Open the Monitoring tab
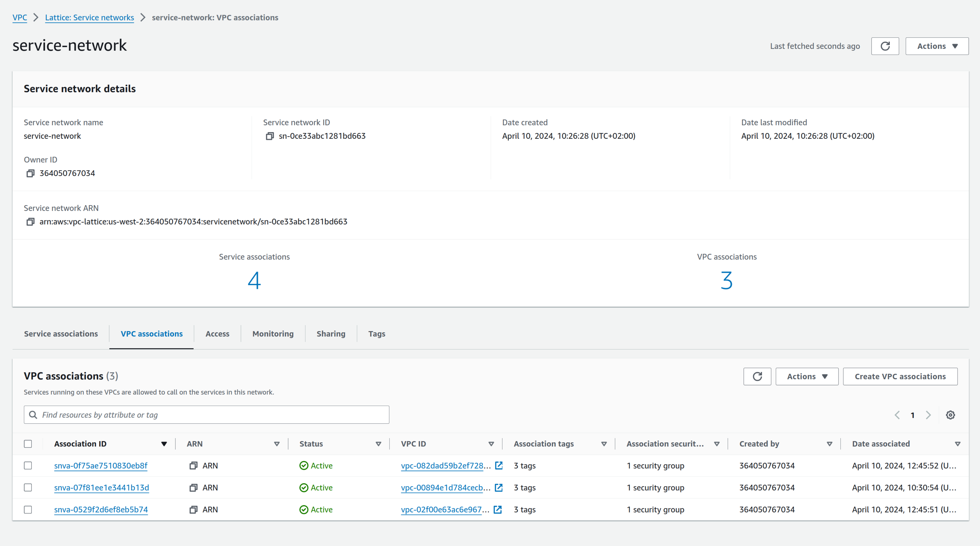 [x=273, y=333]
